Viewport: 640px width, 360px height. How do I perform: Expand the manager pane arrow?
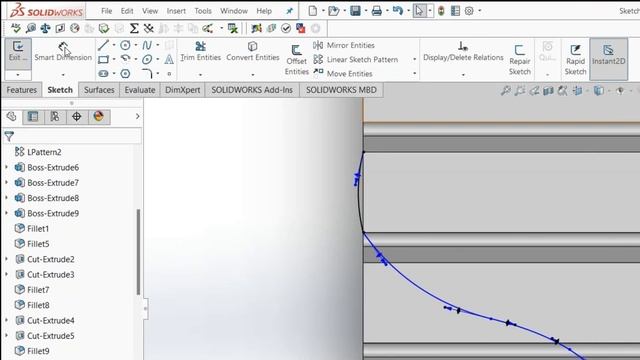[138, 117]
